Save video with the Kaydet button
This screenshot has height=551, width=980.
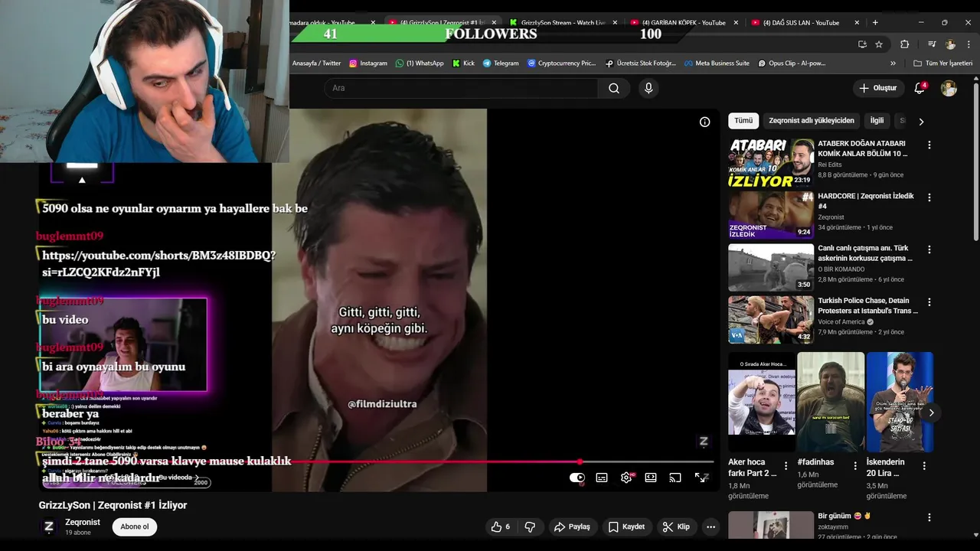click(x=627, y=527)
